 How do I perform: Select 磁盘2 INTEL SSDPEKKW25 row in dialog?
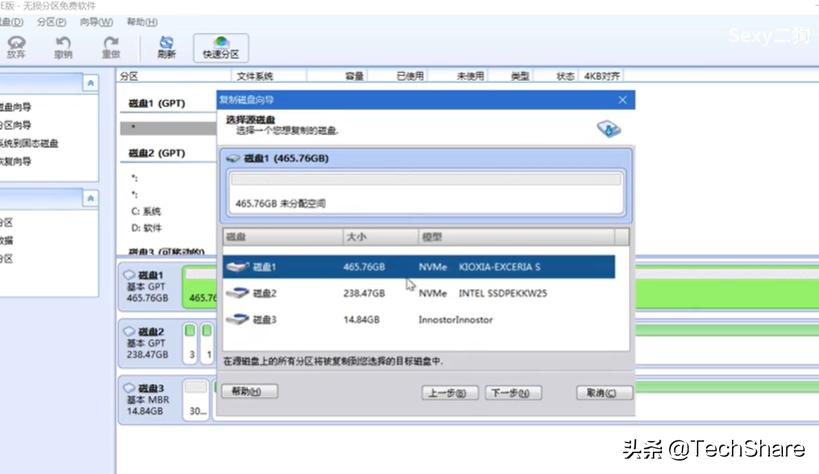click(418, 293)
